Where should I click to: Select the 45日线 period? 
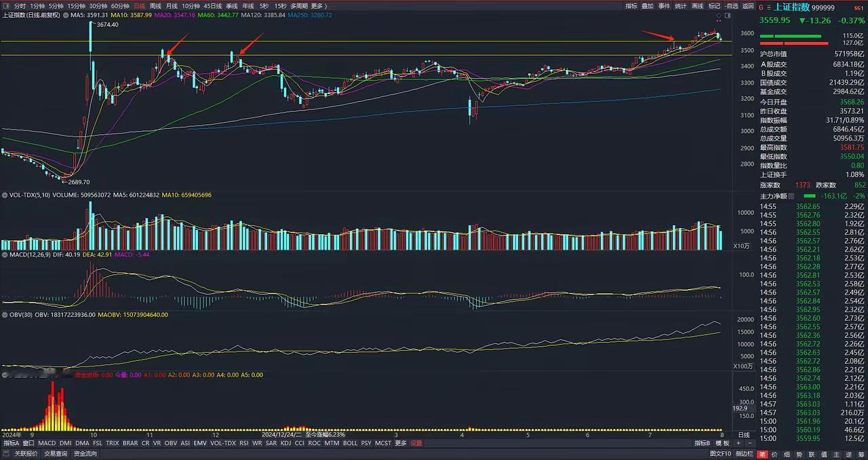(x=213, y=5)
